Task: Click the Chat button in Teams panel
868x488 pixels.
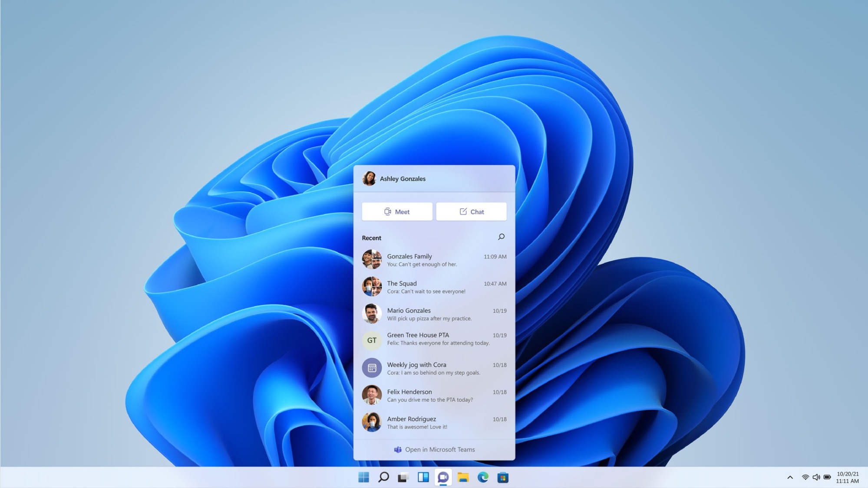Action: [472, 211]
